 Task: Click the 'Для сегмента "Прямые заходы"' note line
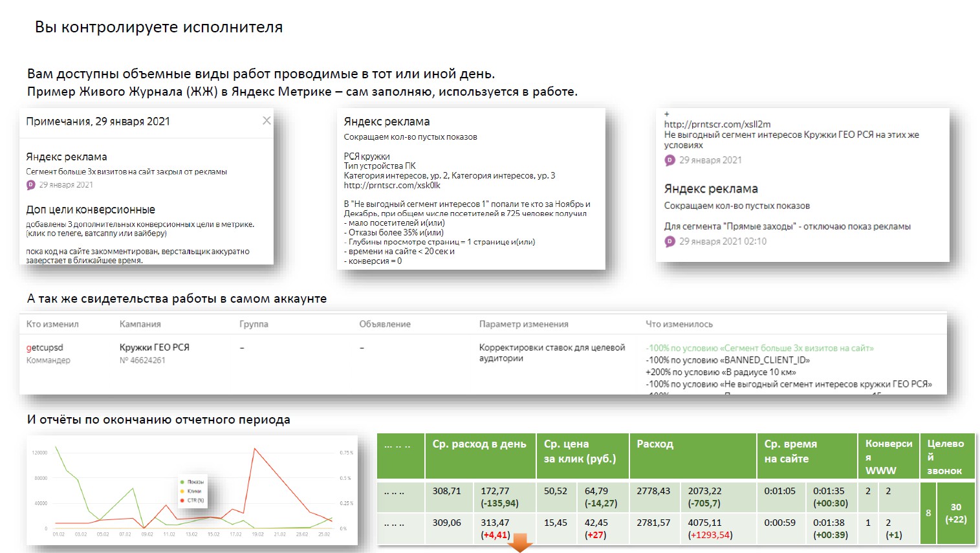pos(787,226)
